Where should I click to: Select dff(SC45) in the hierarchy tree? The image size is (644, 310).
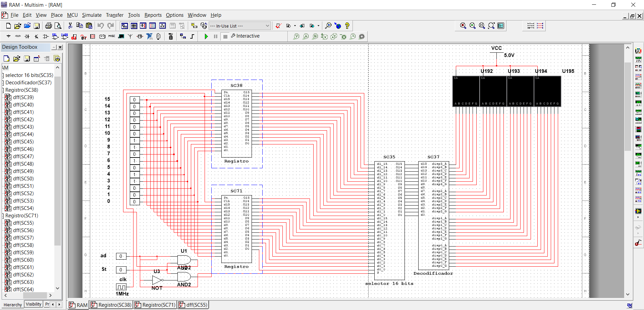pos(23,142)
